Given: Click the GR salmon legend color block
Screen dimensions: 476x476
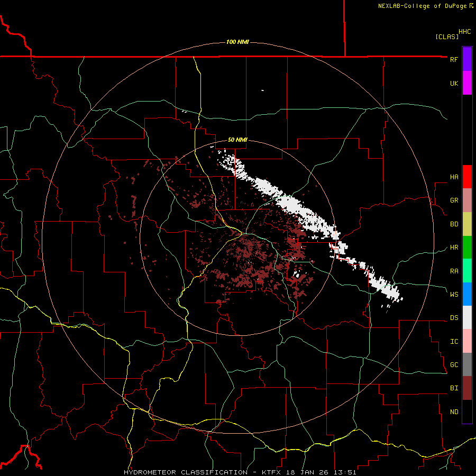Looking at the screenshot, I should (467, 200).
